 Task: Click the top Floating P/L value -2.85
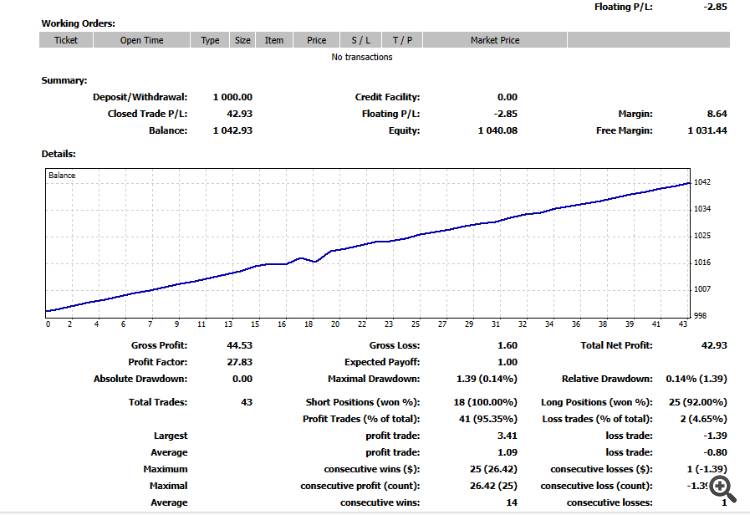[x=715, y=7]
